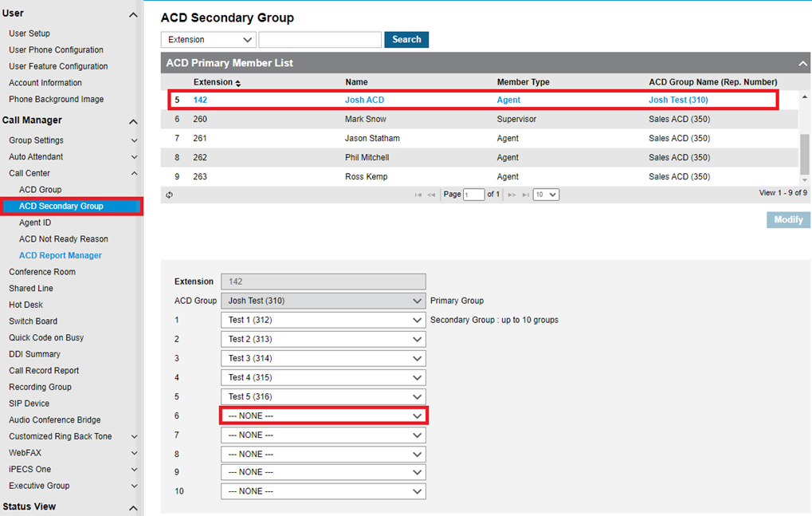812x516 pixels.
Task: Select Agent ID from the Call Center menu
Action: [35, 223]
